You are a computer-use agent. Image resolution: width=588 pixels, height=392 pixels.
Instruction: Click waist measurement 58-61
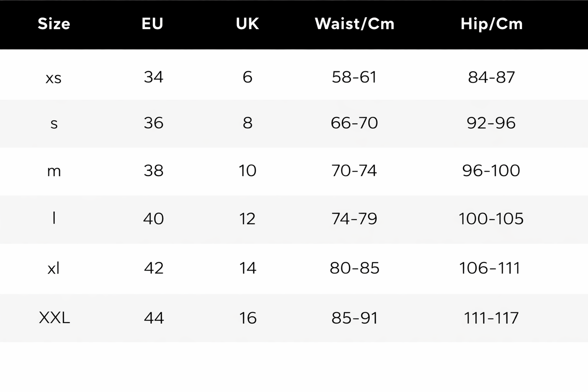[x=354, y=77]
